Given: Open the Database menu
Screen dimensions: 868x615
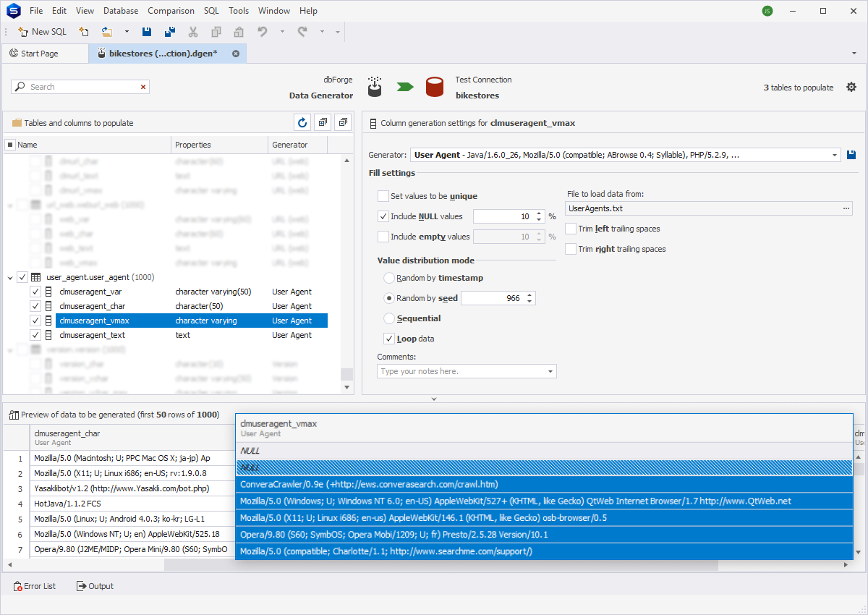Looking at the screenshot, I should [121, 11].
